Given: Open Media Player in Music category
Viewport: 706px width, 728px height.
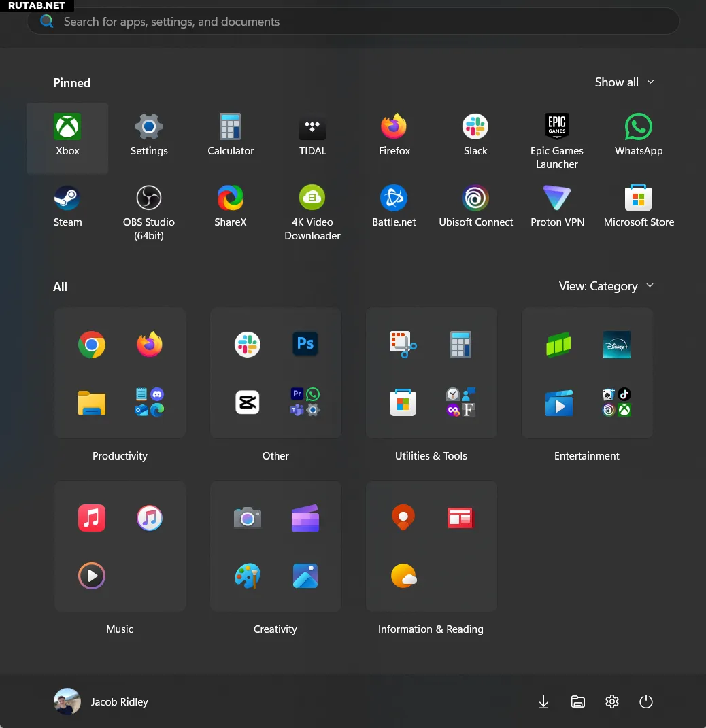Looking at the screenshot, I should pos(92,576).
